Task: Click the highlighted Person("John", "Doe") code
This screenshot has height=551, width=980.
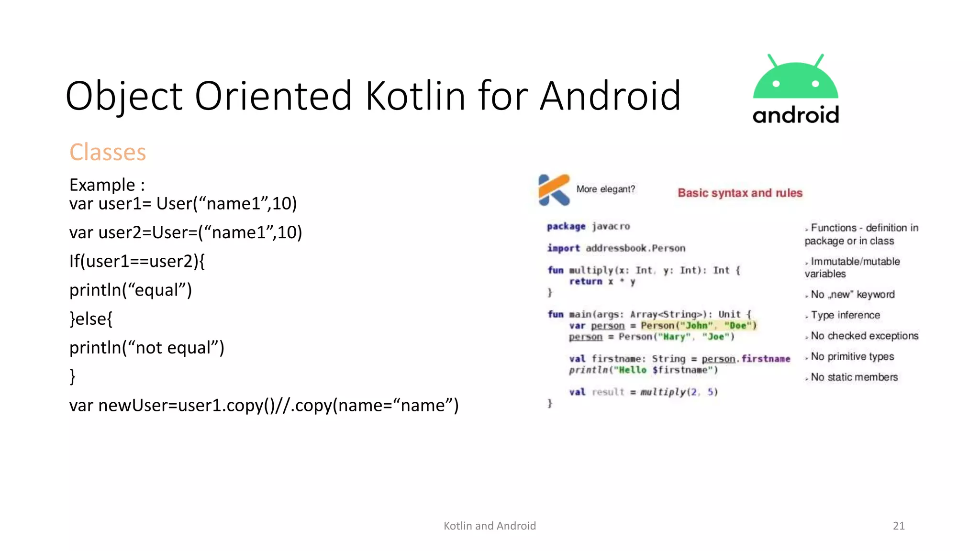Action: point(698,326)
